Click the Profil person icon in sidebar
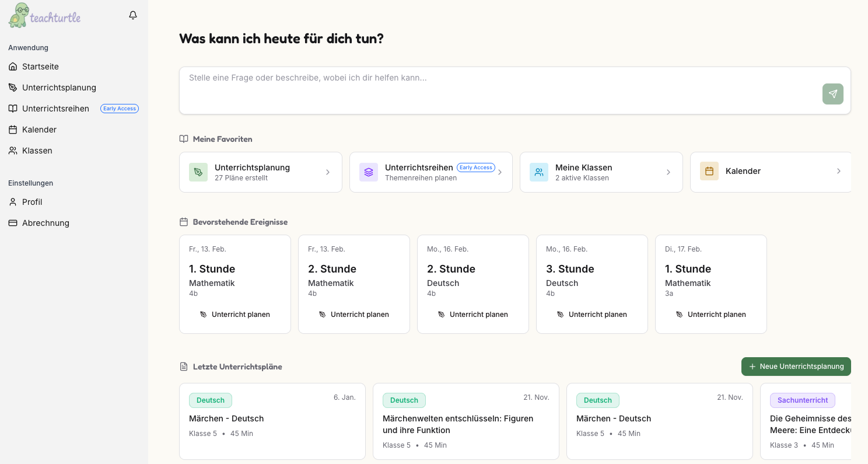 click(13, 202)
